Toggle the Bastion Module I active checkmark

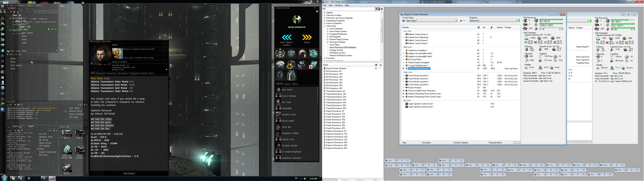[403, 88]
